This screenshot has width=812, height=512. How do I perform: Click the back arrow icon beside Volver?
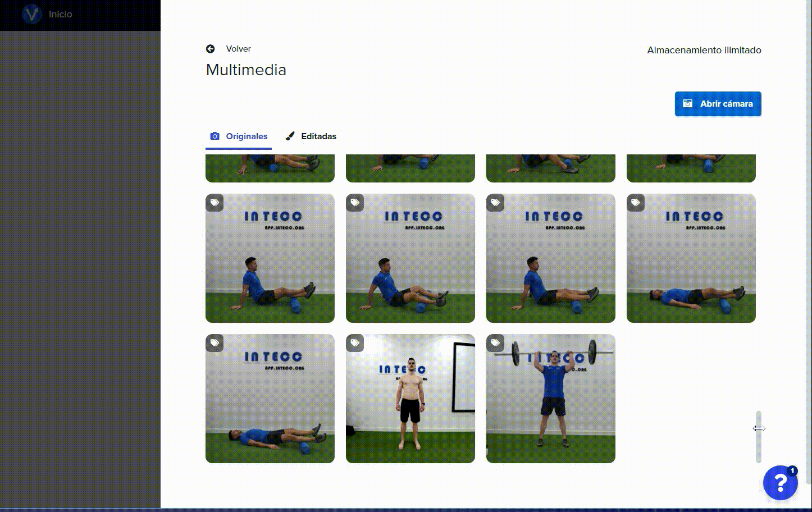(211, 49)
